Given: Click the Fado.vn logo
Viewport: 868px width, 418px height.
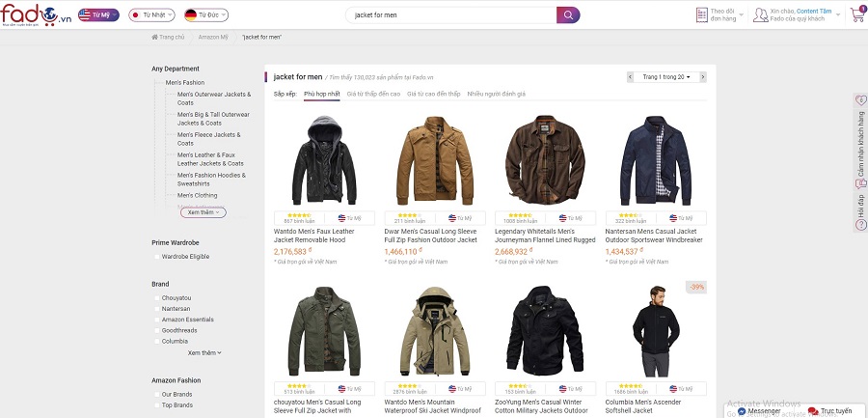Looking at the screenshot, I should pos(36,15).
